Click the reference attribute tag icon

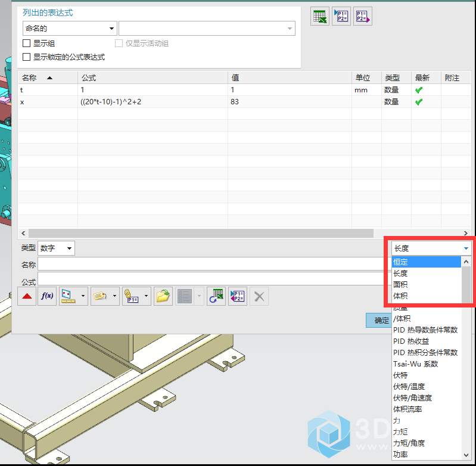pos(100,296)
